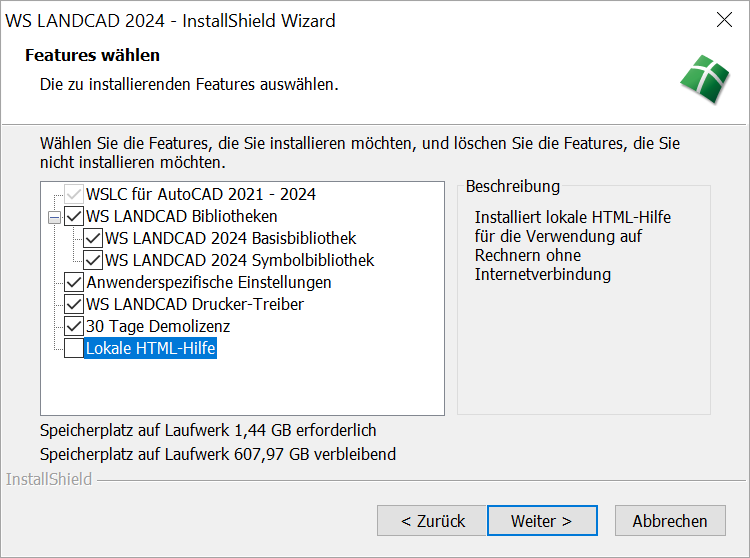
Task: Collapse the WS LANDCAD Bibliotheken tree node
Action: coord(54,216)
